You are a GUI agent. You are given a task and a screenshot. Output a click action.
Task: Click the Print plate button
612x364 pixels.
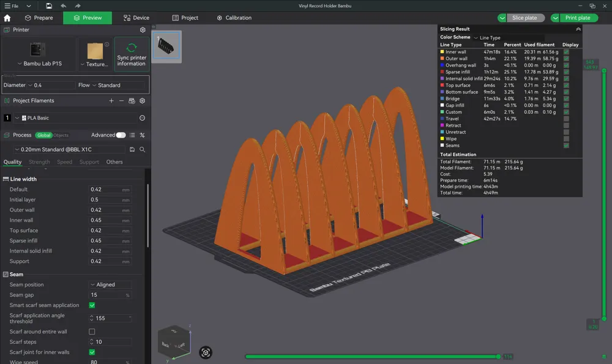577,18
